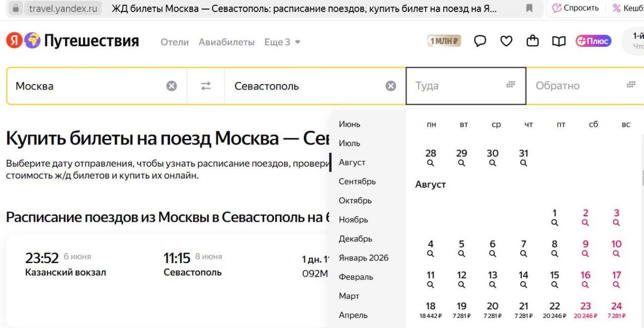The width and height of the screenshot is (644, 328).
Task: Jump to Март in month list
Action: coord(349,296)
